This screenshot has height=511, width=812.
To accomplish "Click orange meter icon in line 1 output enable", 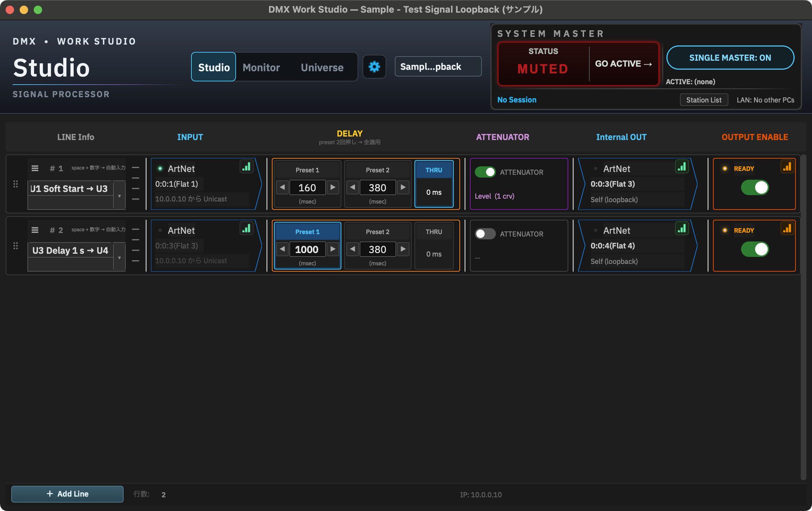I will 787,167.
